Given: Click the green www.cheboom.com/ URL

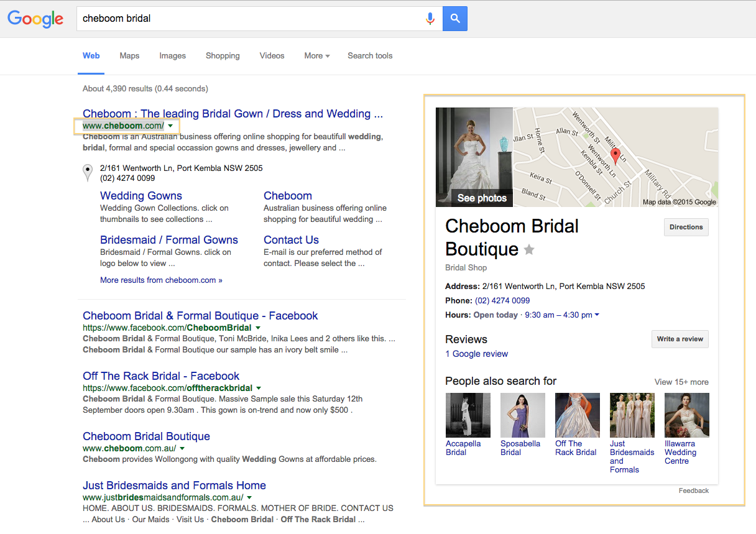Looking at the screenshot, I should point(123,126).
